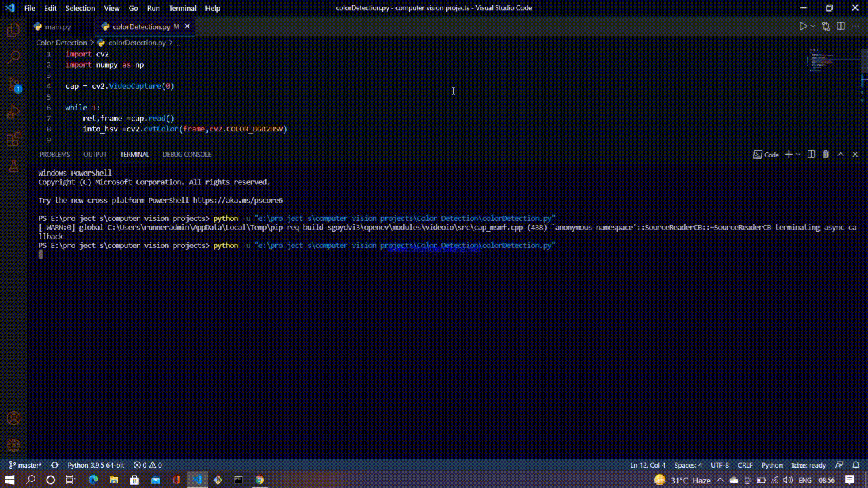Screen dimensions: 868x488
Task: Switch to the main.py editor tab
Action: [58, 26]
